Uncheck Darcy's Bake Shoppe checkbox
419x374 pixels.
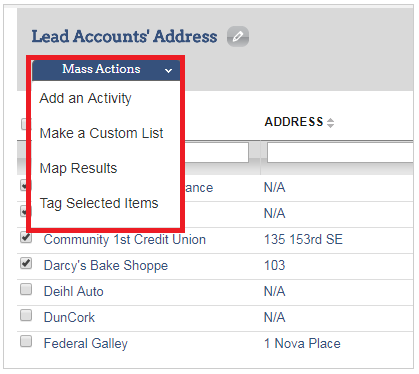coord(26,263)
